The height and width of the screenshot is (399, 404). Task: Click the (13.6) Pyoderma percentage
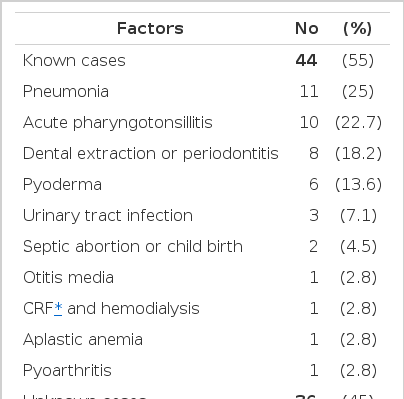click(358, 185)
